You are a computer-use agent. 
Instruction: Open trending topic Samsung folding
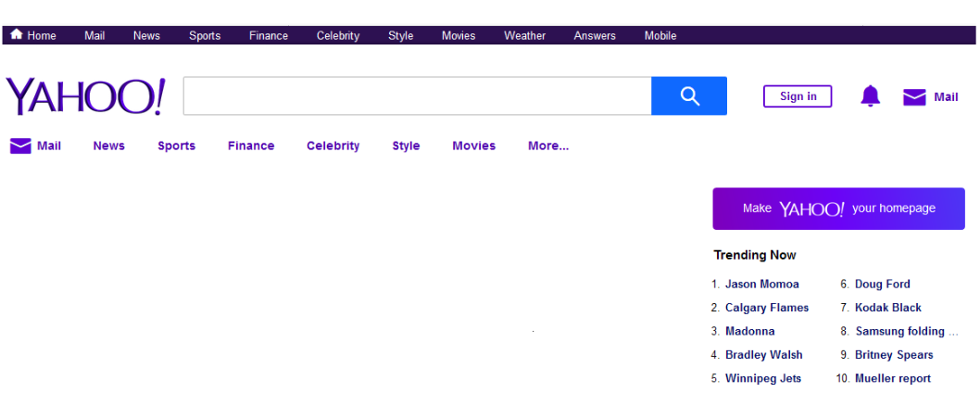pos(906,332)
